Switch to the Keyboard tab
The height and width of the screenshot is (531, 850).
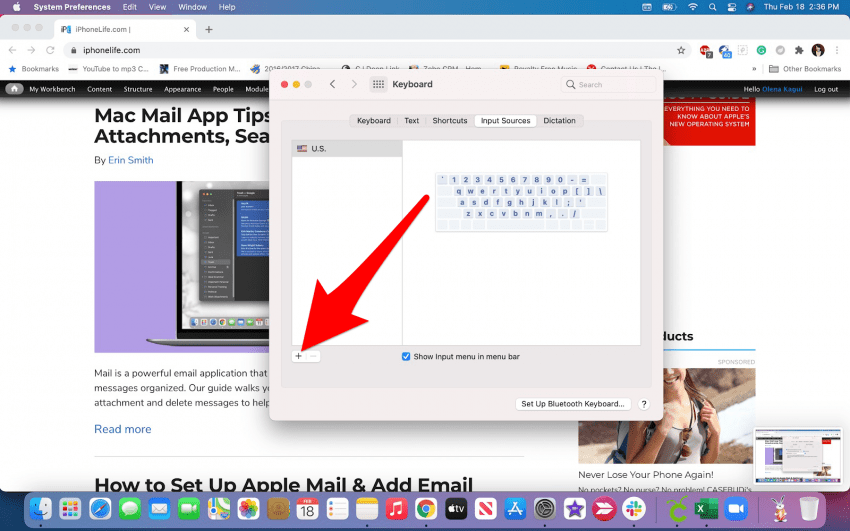[x=374, y=121]
